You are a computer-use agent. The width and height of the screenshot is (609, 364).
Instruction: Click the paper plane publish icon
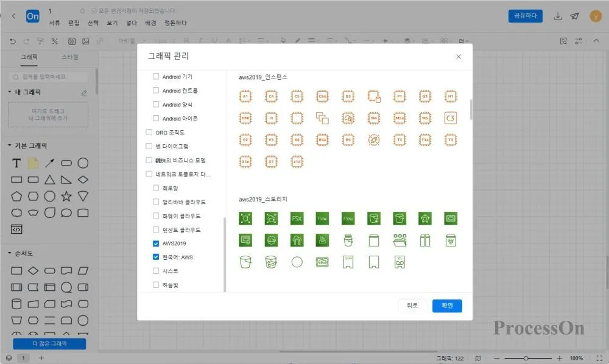575,16
